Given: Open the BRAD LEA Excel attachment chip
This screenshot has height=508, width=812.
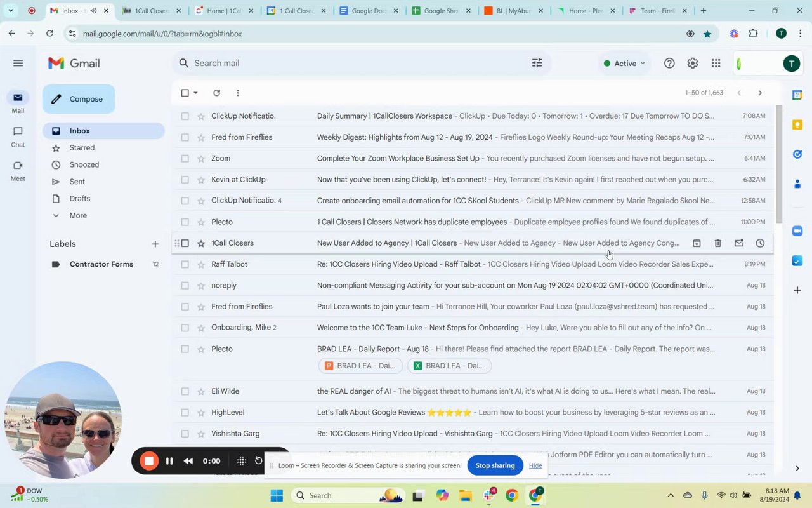Looking at the screenshot, I should (x=449, y=366).
